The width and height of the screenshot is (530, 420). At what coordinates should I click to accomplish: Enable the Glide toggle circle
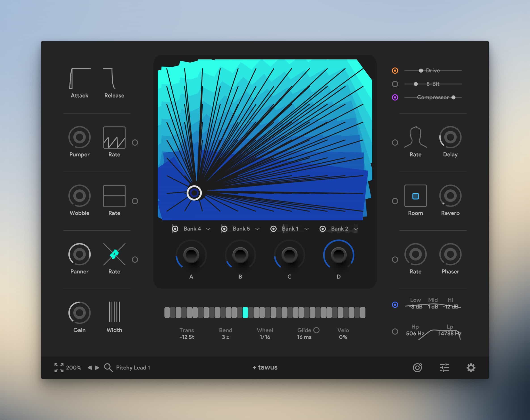(x=316, y=330)
